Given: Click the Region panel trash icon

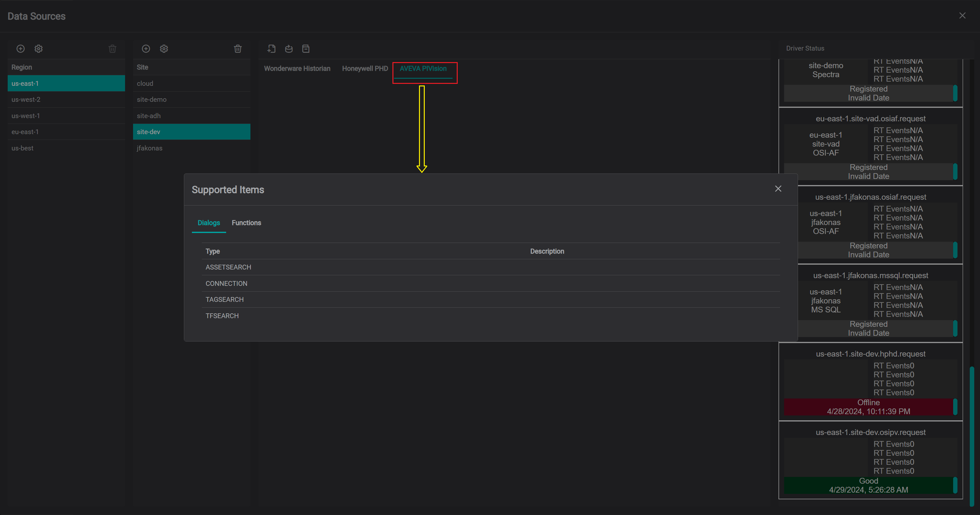Looking at the screenshot, I should [112, 49].
